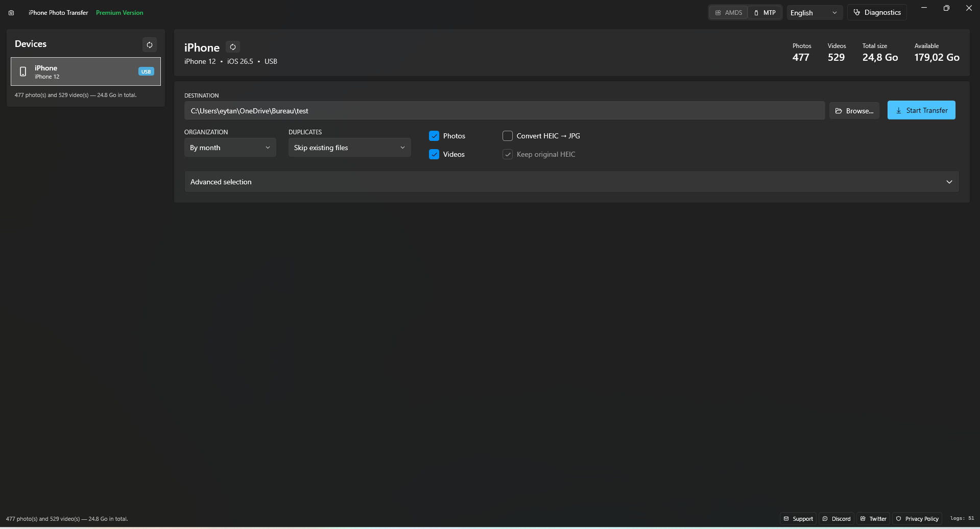Screen dimensions: 980x529
Task: Expand the Advanced selection panel
Action: click(571, 182)
